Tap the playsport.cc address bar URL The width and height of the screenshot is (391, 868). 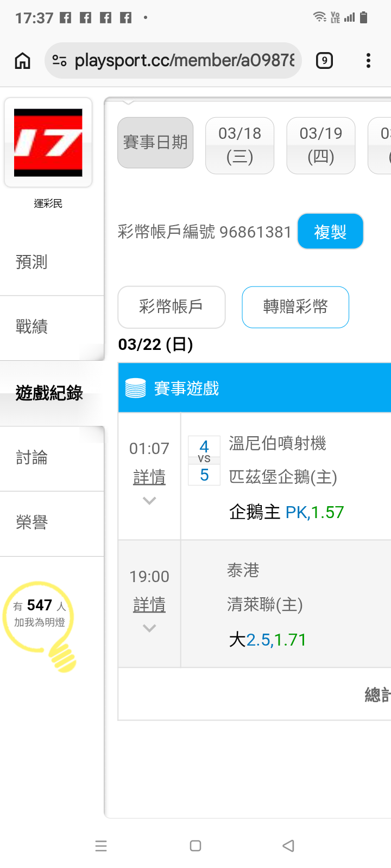185,61
